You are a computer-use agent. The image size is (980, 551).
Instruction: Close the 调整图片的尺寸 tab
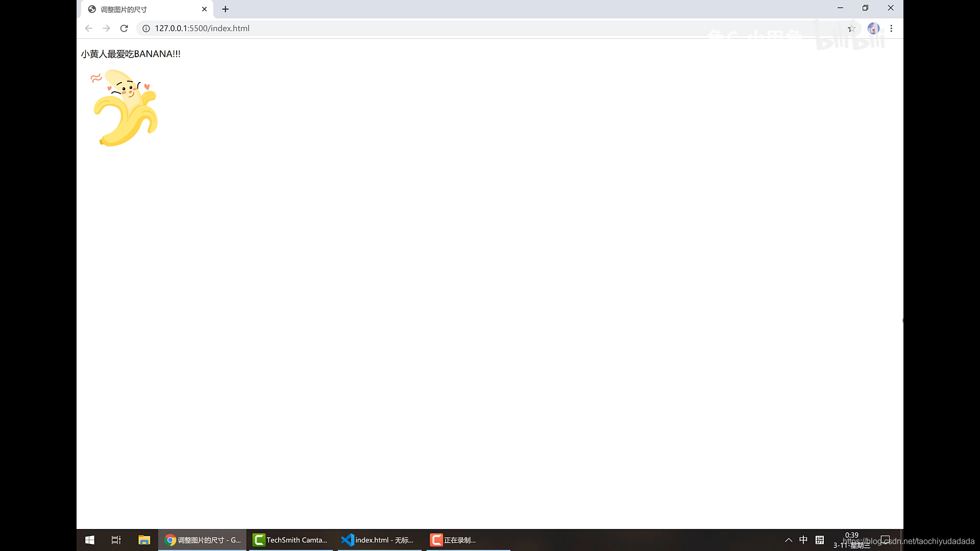(204, 9)
